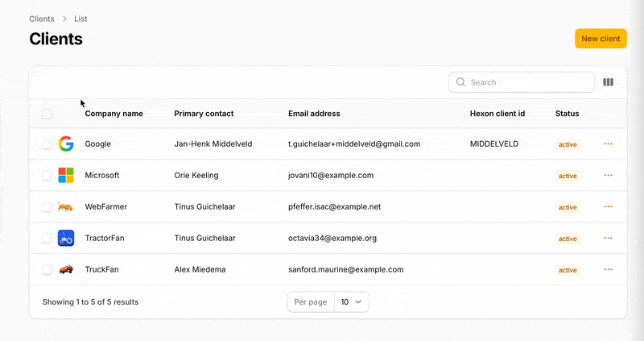Sort by Company name column header
The height and width of the screenshot is (341, 644).
(114, 114)
